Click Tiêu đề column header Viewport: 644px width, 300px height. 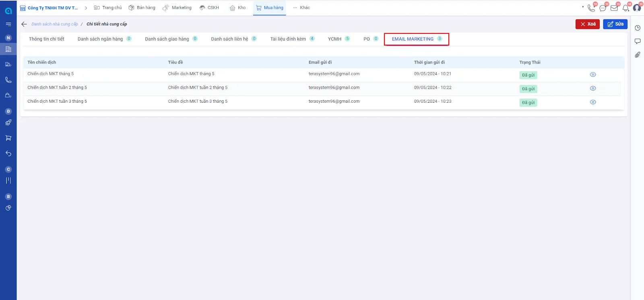point(175,62)
